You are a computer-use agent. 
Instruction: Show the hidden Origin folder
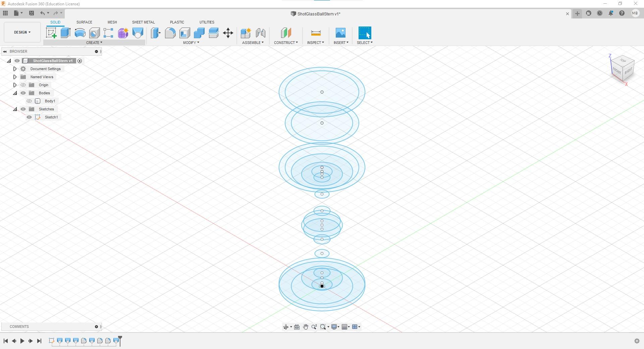coord(23,85)
